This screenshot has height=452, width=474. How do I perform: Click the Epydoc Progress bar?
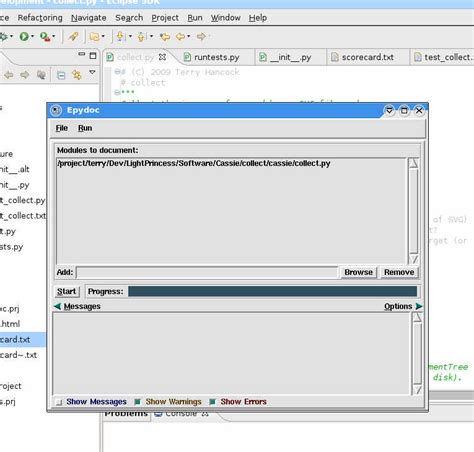pyautogui.click(x=272, y=291)
